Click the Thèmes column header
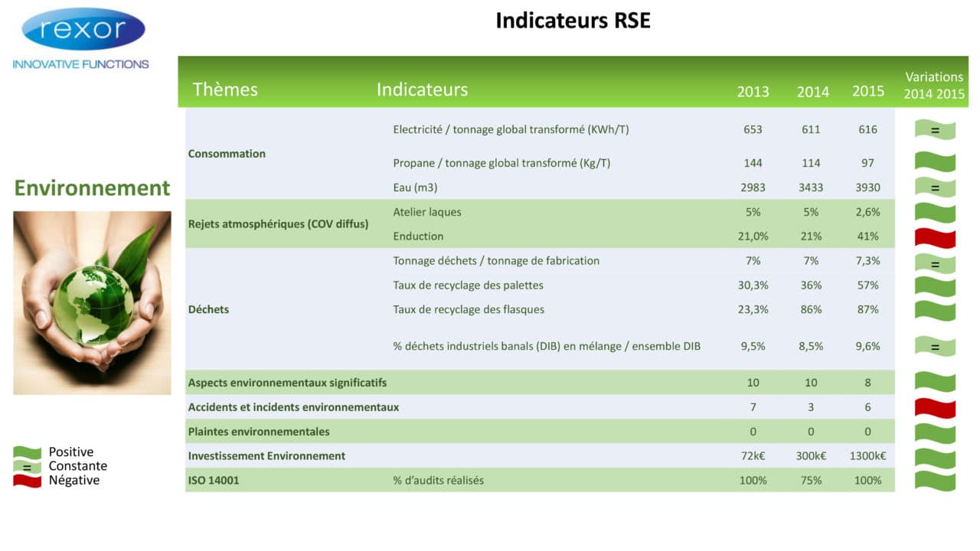 225,90
